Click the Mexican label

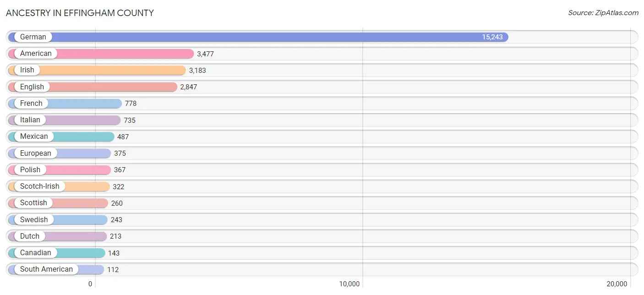point(34,137)
